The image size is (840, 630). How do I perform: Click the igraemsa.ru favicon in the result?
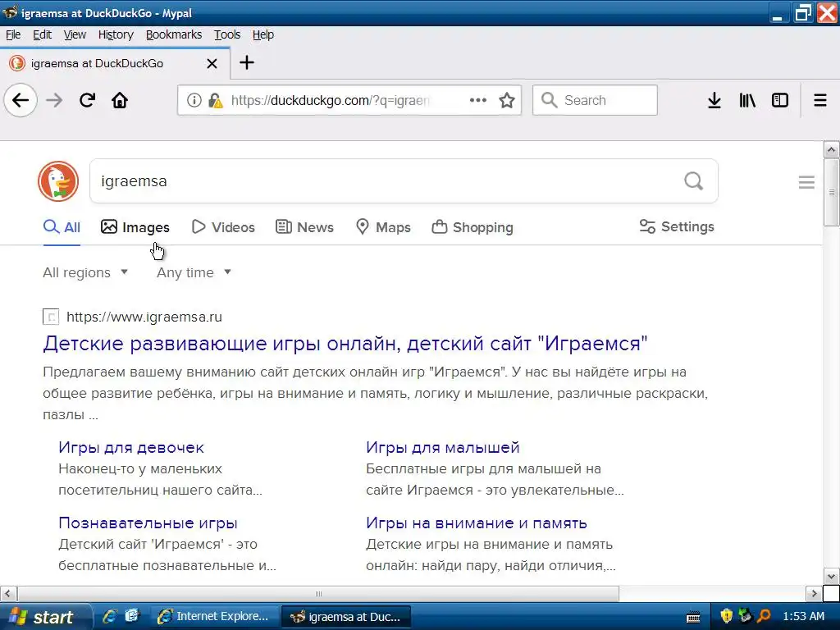(x=51, y=317)
